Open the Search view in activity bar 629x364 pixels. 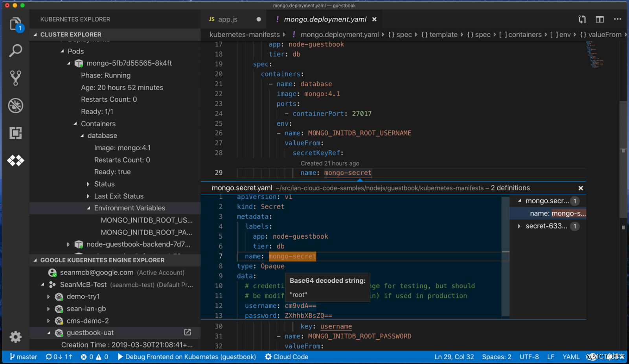tap(16, 51)
